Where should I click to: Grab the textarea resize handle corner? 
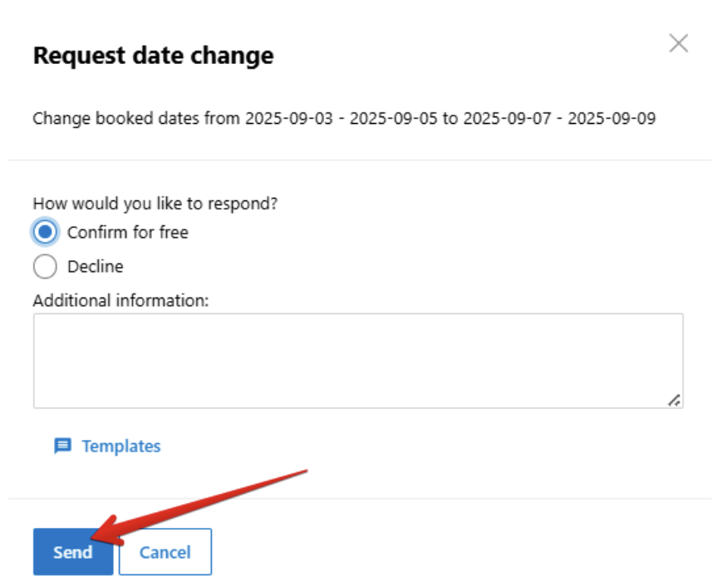[674, 400]
